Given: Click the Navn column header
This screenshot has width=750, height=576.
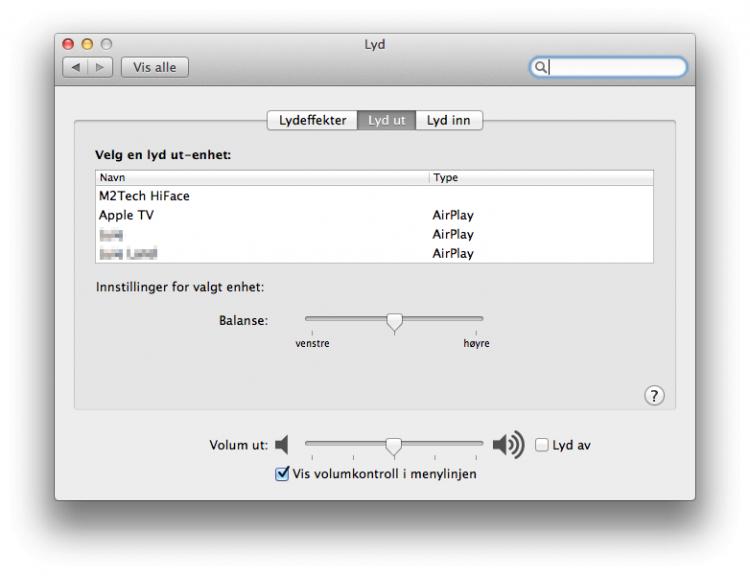Looking at the screenshot, I should [262, 177].
